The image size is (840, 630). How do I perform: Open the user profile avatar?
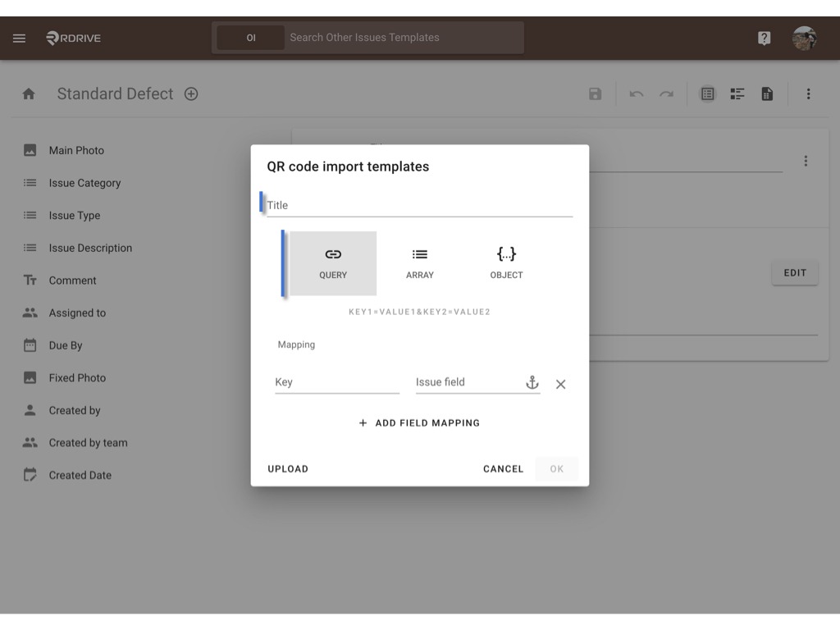tap(804, 38)
